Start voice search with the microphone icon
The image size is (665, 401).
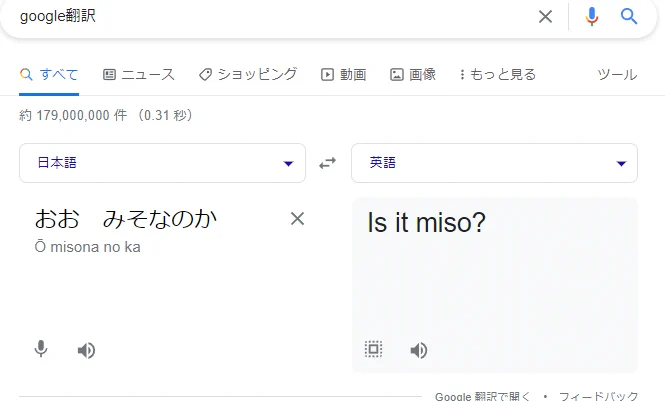[592, 17]
